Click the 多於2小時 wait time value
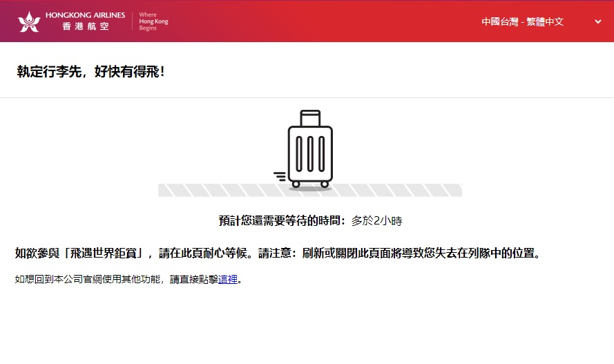 pyautogui.click(x=376, y=221)
